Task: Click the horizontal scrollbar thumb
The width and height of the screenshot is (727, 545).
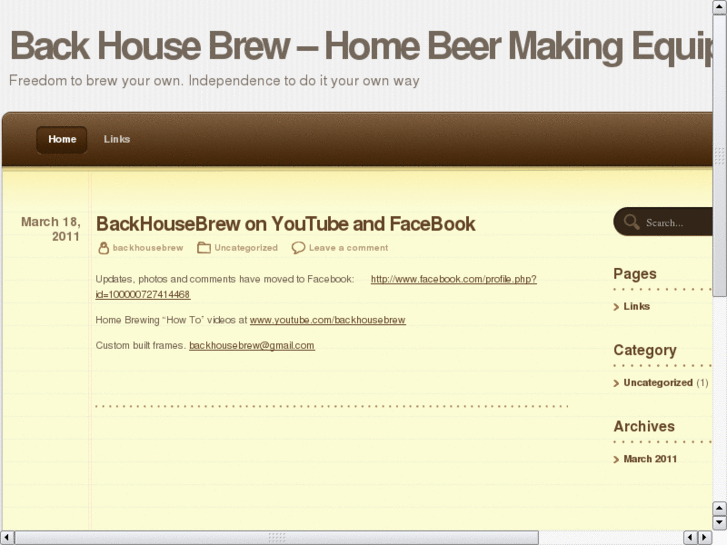Action: [x=277, y=538]
